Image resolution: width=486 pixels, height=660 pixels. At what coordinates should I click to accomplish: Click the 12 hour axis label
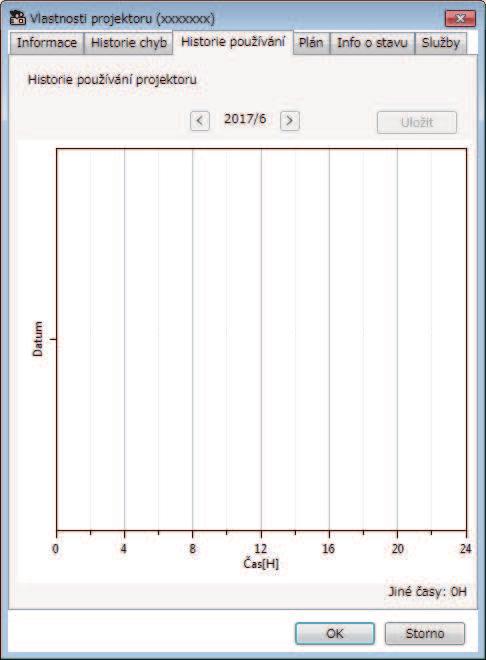pos(261,548)
